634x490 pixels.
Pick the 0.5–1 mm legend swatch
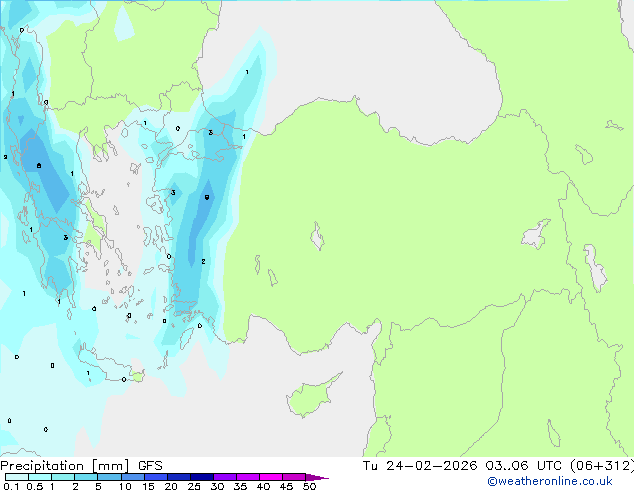pos(40,477)
